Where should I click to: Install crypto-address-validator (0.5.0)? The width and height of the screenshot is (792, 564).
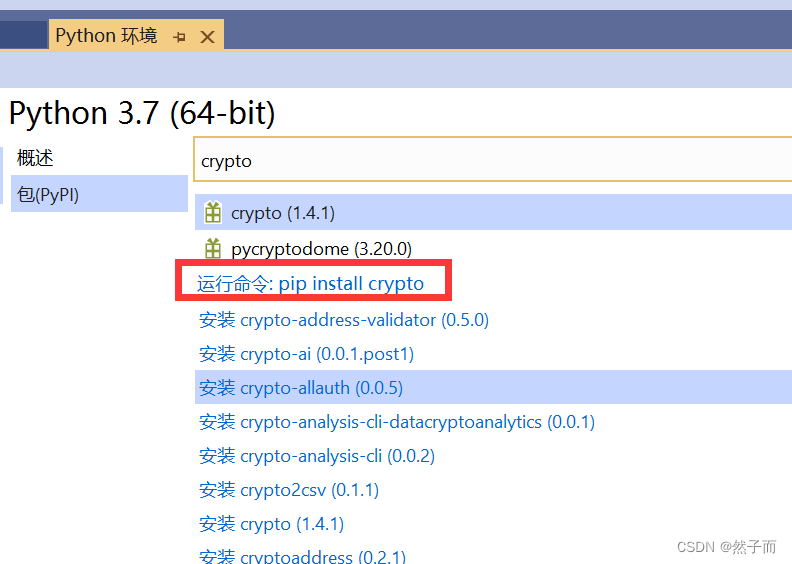click(x=343, y=320)
